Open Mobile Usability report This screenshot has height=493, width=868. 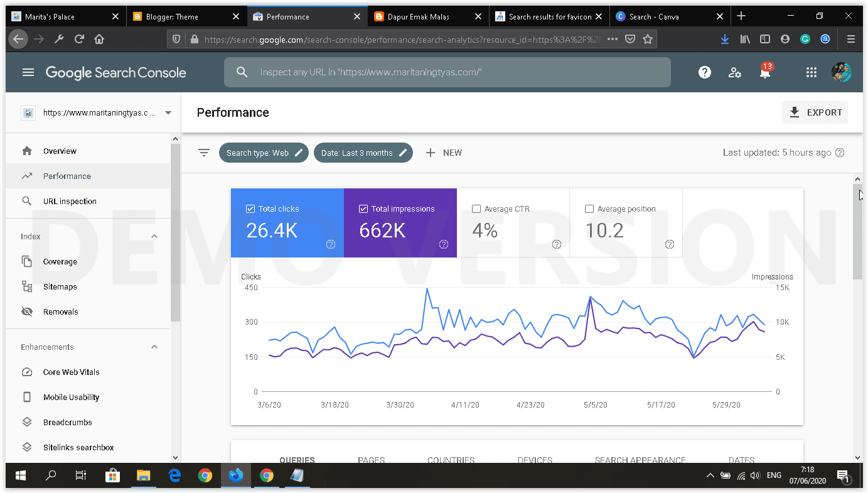click(x=88, y=397)
